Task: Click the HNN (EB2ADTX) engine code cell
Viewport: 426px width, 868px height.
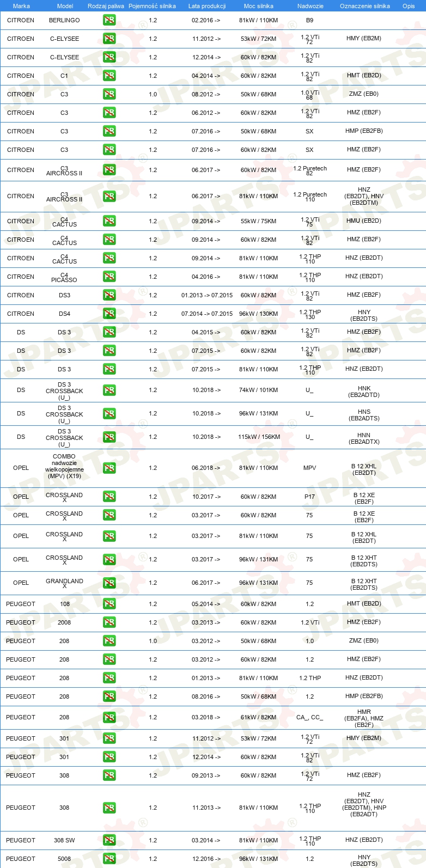Action: click(364, 438)
